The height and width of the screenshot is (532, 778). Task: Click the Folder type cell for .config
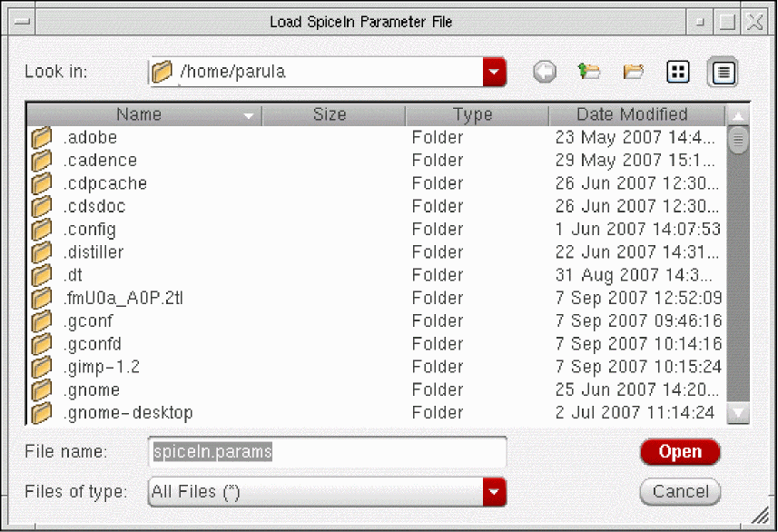(x=438, y=230)
